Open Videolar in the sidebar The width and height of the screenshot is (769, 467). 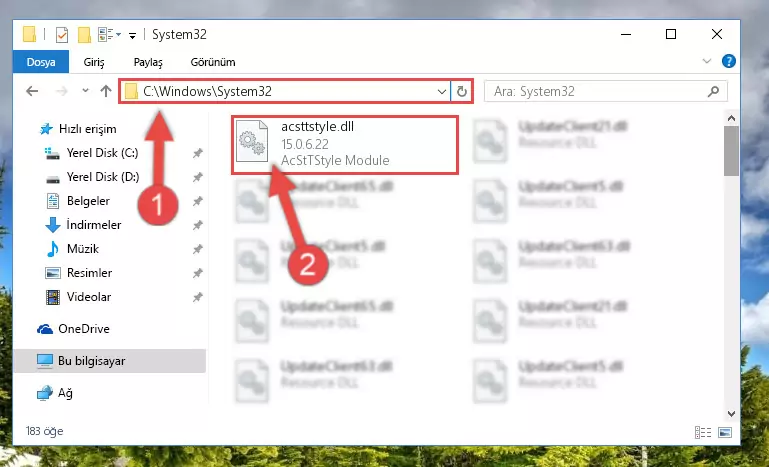click(x=78, y=297)
